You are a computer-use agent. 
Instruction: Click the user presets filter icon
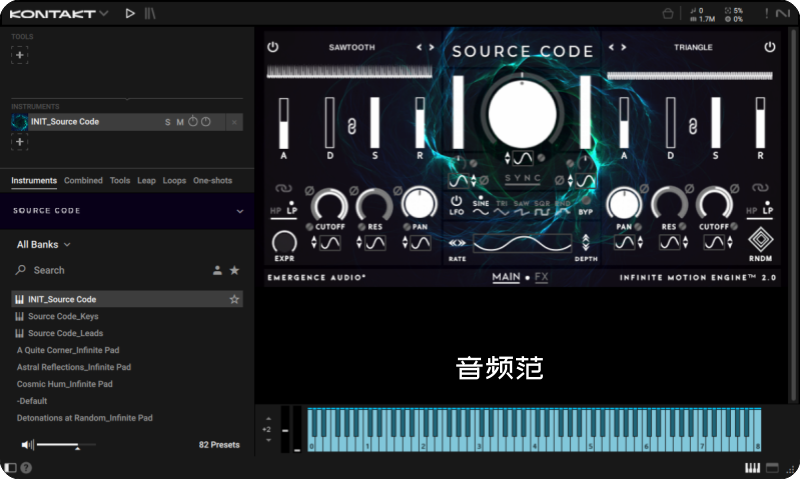point(217,270)
